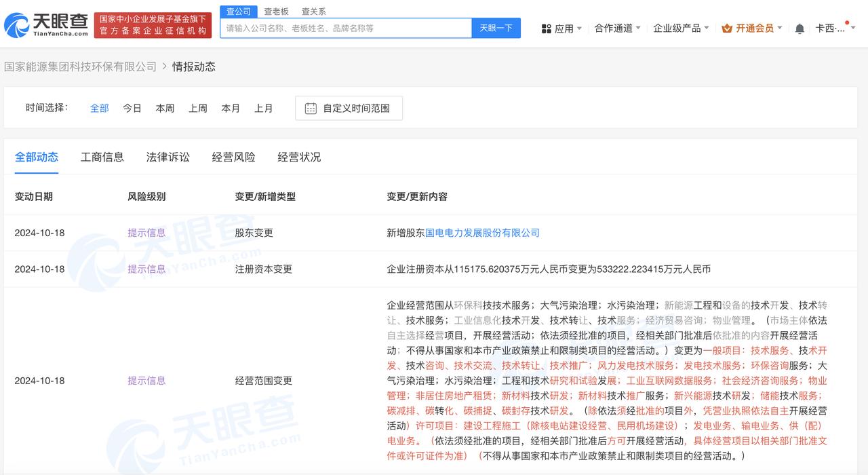The image size is (868, 475).
Task: Select the 查老板 search tab
Action: coord(276,12)
